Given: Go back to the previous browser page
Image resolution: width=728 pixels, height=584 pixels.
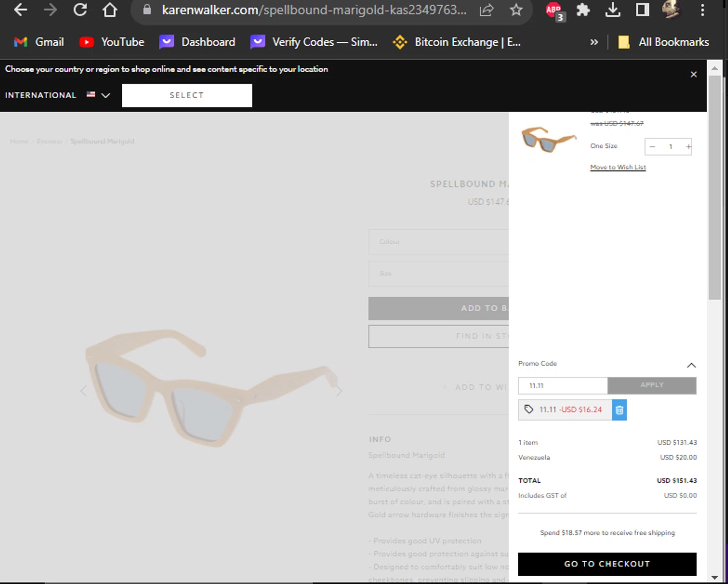Looking at the screenshot, I should [x=20, y=10].
